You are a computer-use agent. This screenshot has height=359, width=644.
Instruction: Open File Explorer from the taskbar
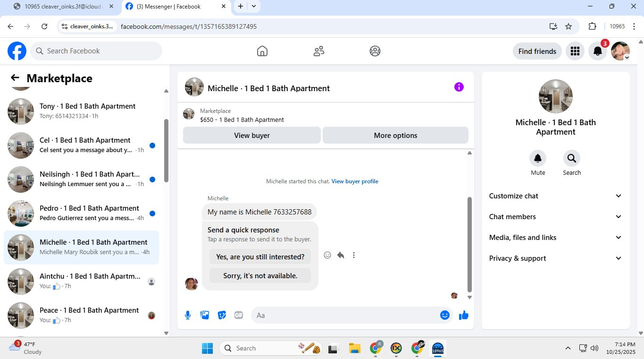355,348
